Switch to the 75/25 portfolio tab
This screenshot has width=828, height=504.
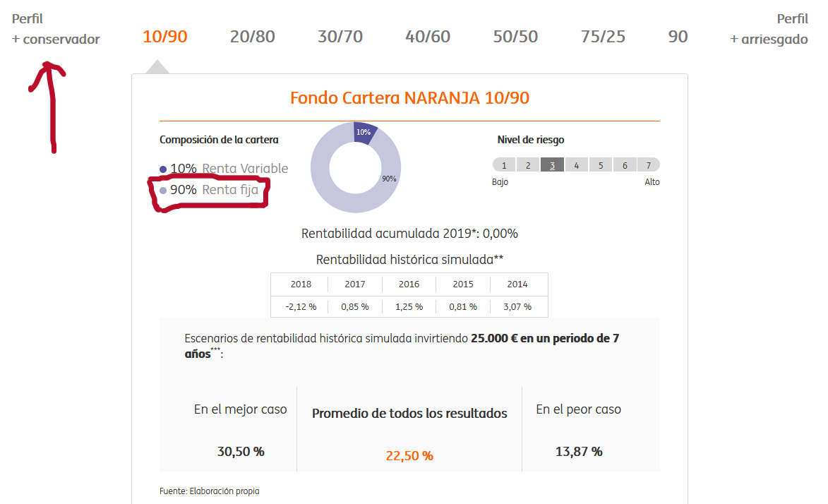(x=603, y=37)
